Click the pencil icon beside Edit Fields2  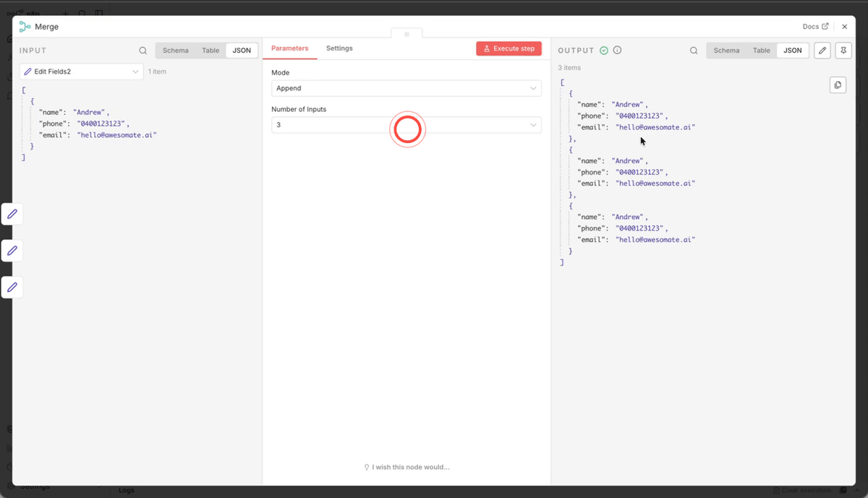(x=27, y=72)
